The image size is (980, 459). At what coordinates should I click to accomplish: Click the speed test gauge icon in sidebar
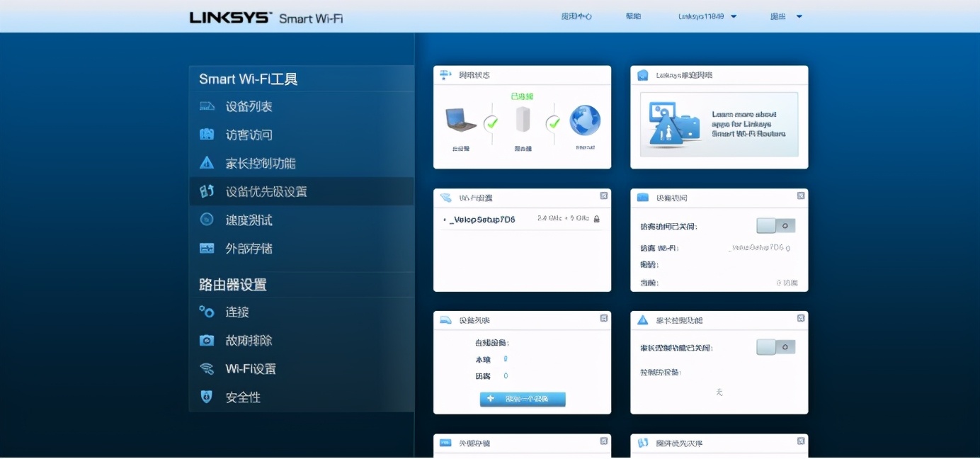pos(207,220)
